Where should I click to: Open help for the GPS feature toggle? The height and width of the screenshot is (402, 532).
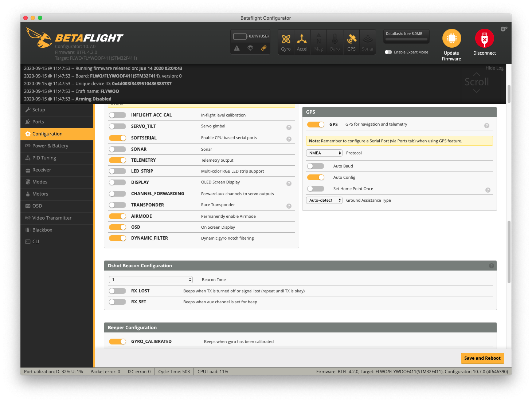pos(487,126)
